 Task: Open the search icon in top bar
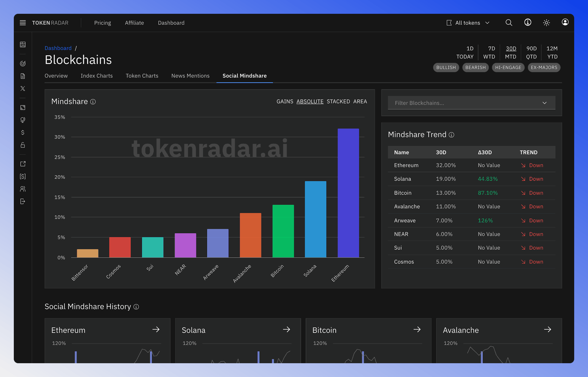click(x=509, y=23)
